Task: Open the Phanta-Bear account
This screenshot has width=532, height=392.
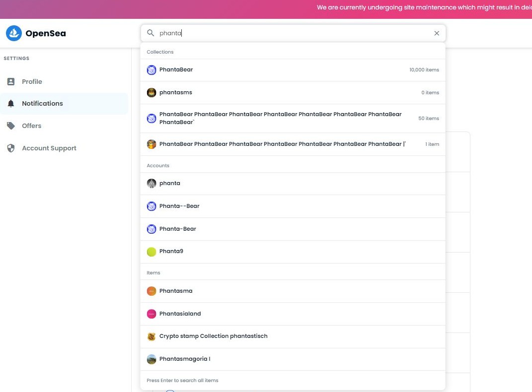Action: pyautogui.click(x=293, y=229)
